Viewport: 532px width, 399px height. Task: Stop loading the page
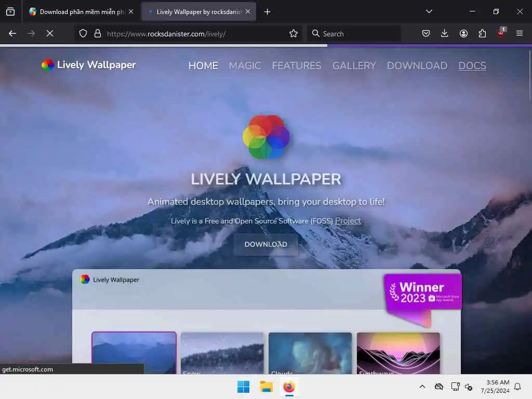[49, 33]
